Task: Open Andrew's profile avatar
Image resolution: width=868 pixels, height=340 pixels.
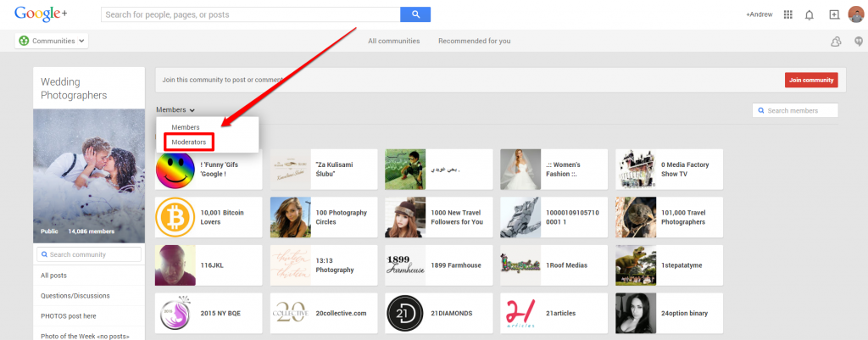Action: pos(856,14)
